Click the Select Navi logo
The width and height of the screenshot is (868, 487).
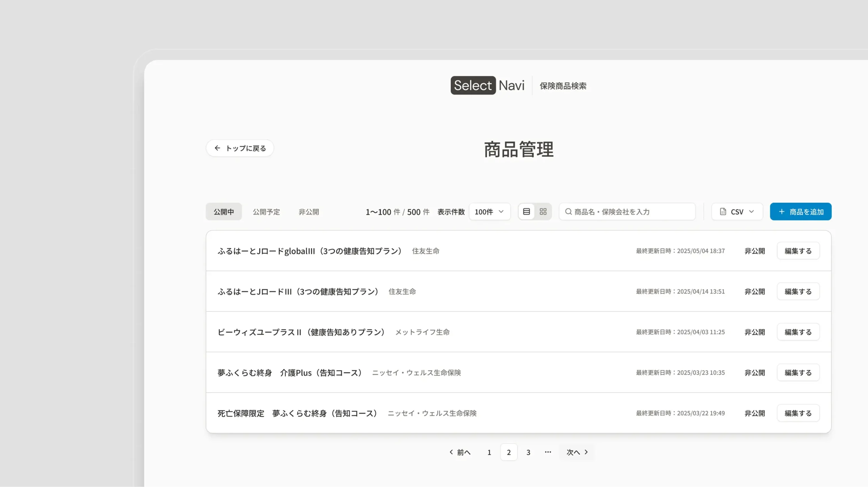[x=487, y=85]
